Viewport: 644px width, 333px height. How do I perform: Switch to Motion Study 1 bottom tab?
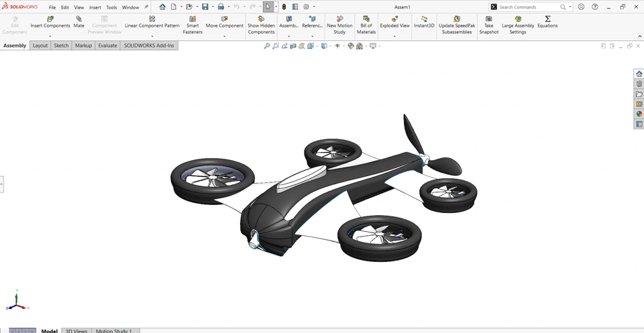114,330
